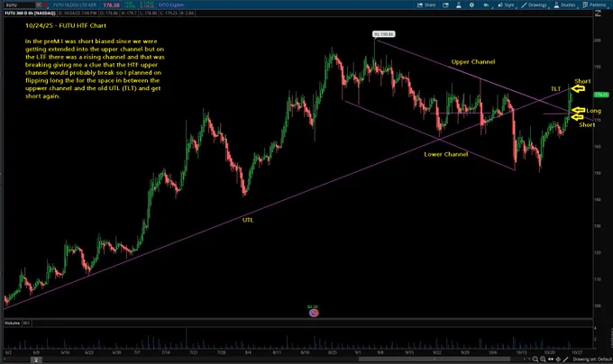Open the Patterns menu
613x364 pixels.
pyautogui.click(x=594, y=5)
